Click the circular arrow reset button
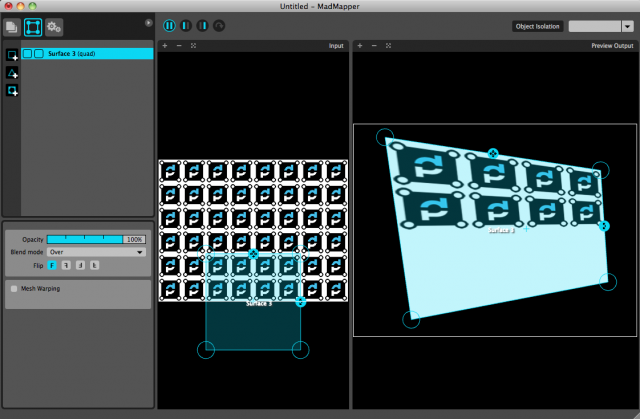Viewport: 640px width, 419px height. [219, 25]
